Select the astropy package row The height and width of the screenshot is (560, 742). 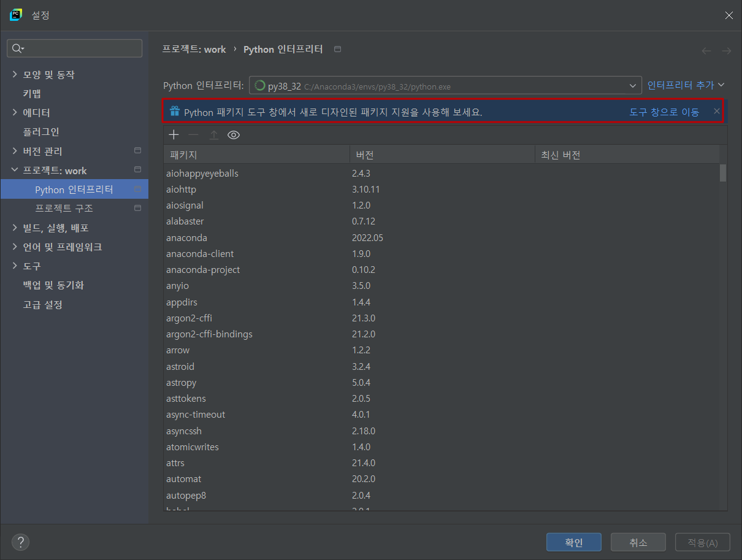442,383
